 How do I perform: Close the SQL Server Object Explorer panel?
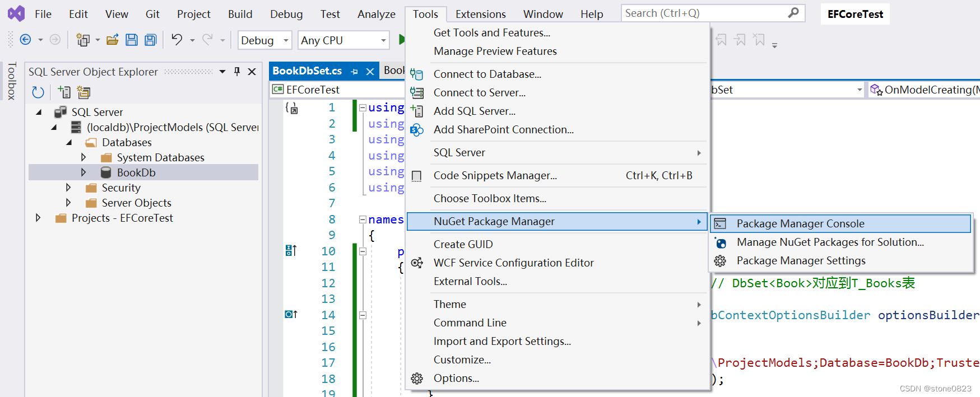click(x=252, y=72)
